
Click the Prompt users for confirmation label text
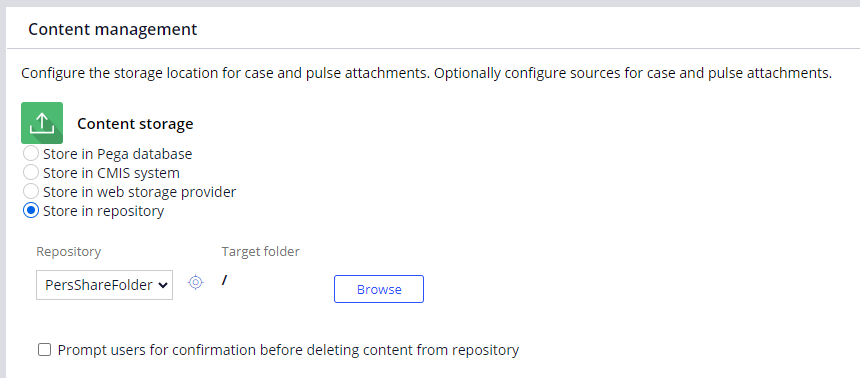tap(288, 349)
